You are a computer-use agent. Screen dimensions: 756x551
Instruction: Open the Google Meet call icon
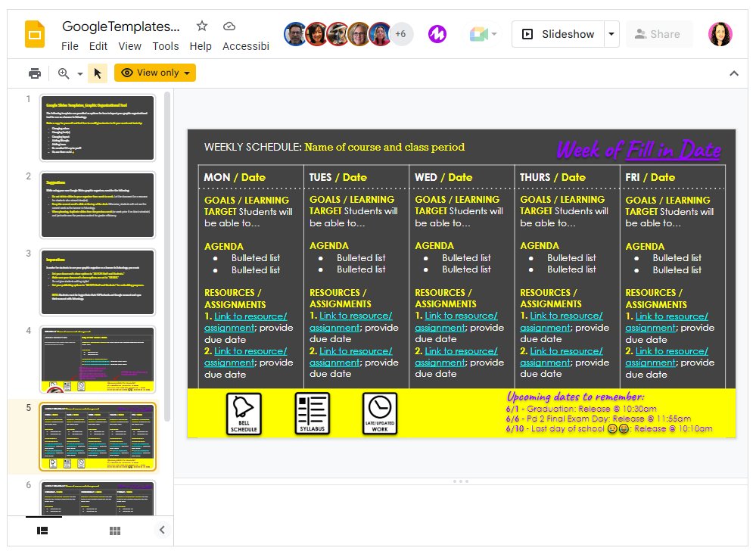pyautogui.click(x=479, y=34)
